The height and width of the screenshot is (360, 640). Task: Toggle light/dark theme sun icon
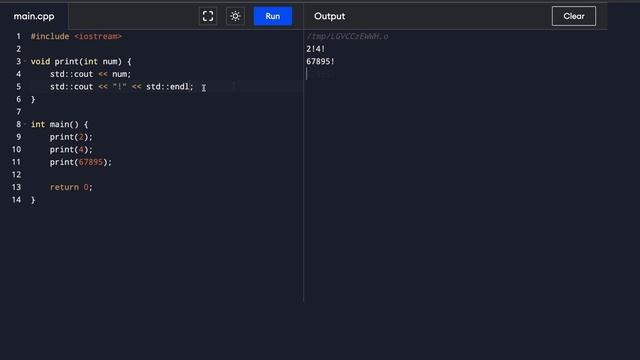(235, 16)
